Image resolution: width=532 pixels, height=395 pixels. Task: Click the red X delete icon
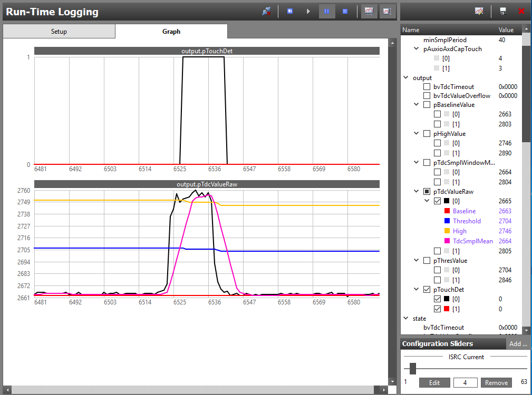pos(521,11)
